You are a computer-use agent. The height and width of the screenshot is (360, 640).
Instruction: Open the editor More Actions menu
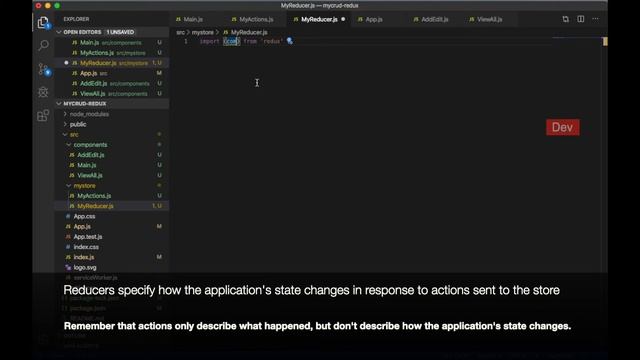[596, 19]
